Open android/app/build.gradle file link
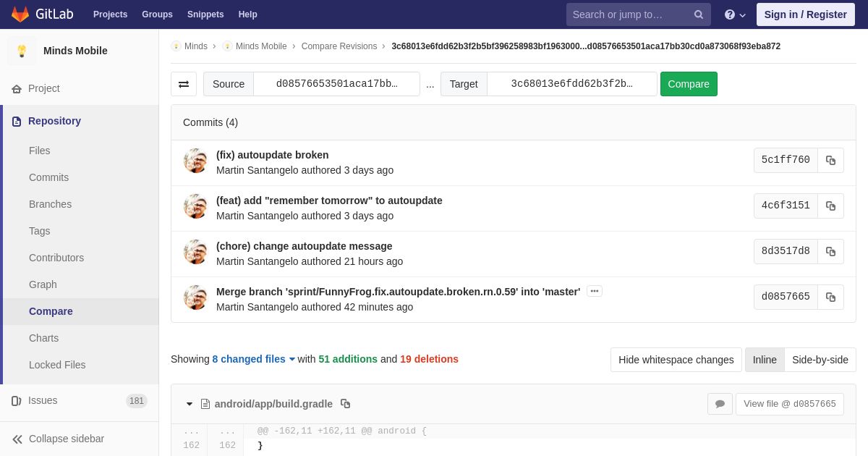 pos(273,404)
